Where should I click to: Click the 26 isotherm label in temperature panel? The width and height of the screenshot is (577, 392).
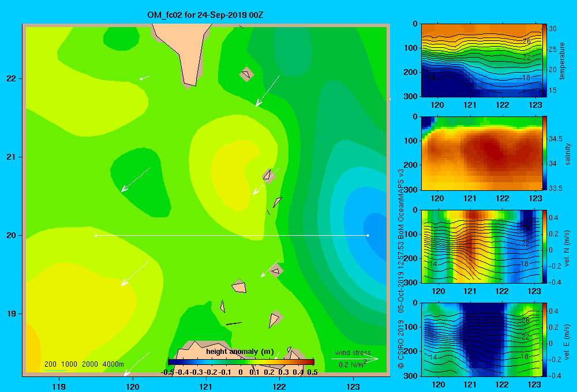[527, 41]
